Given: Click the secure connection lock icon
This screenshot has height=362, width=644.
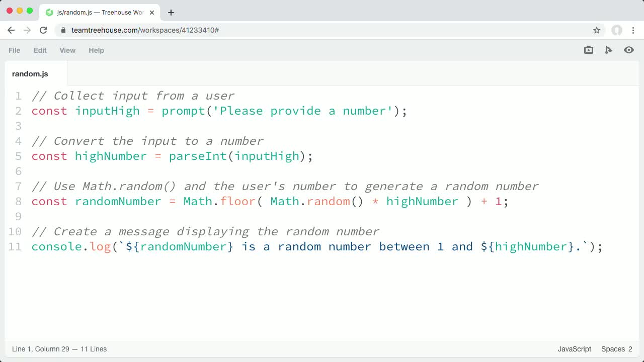Looking at the screenshot, I should (x=63, y=30).
